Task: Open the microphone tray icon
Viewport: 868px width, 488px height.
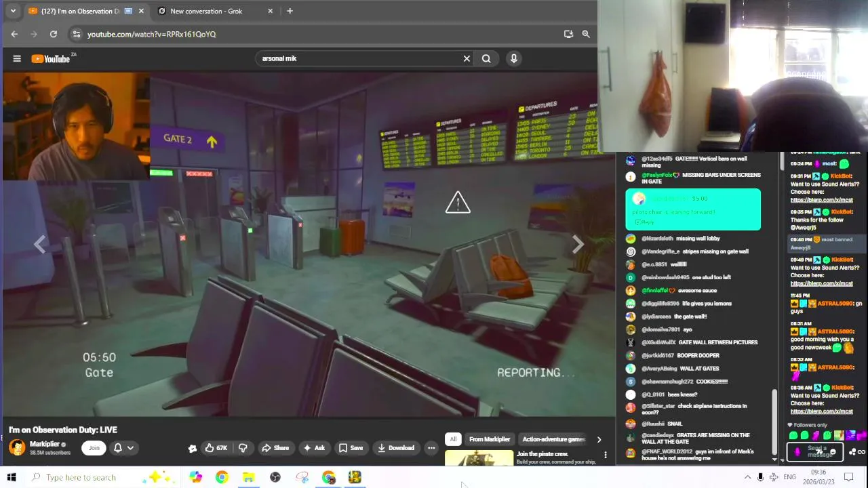Action: 760,477
